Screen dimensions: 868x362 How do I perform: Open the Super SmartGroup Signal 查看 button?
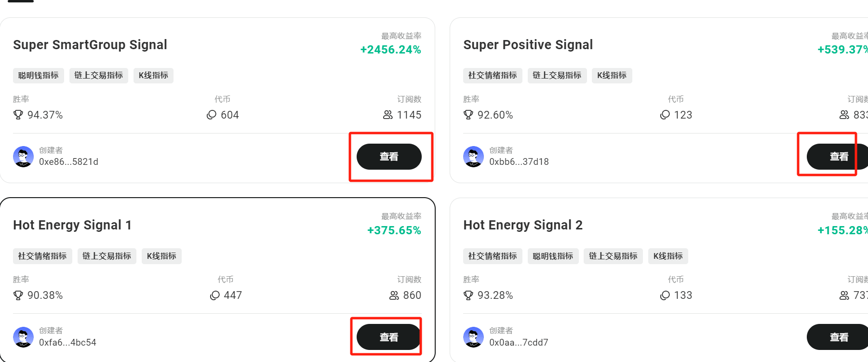click(389, 157)
